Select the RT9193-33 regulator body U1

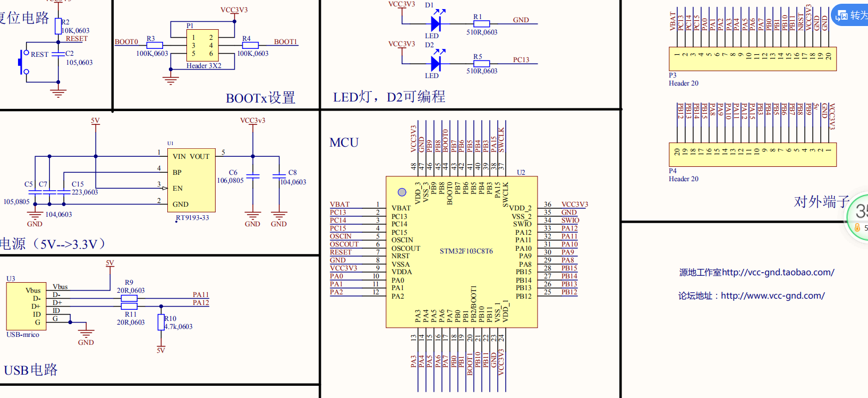pyautogui.click(x=191, y=180)
